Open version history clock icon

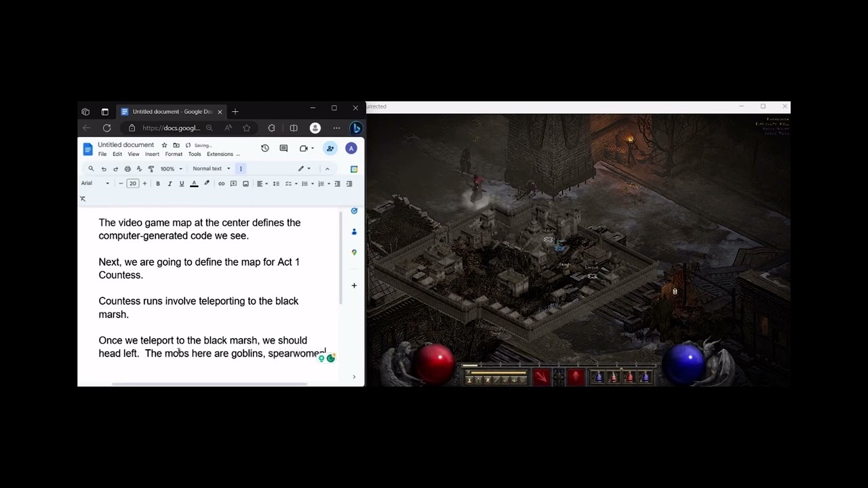(x=265, y=148)
